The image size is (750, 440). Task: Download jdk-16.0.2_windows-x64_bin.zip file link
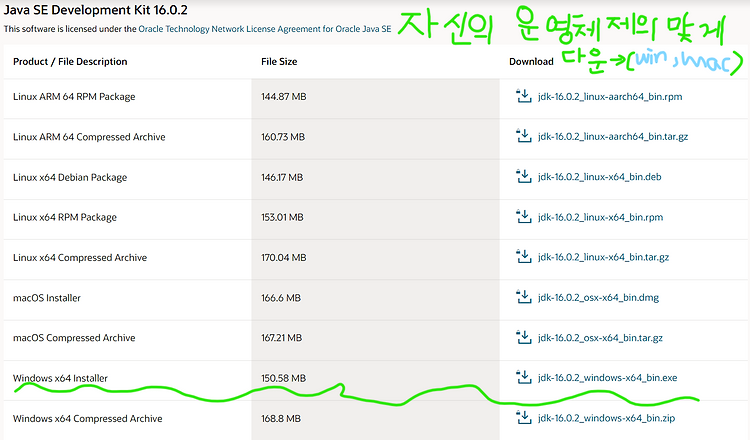(606, 418)
